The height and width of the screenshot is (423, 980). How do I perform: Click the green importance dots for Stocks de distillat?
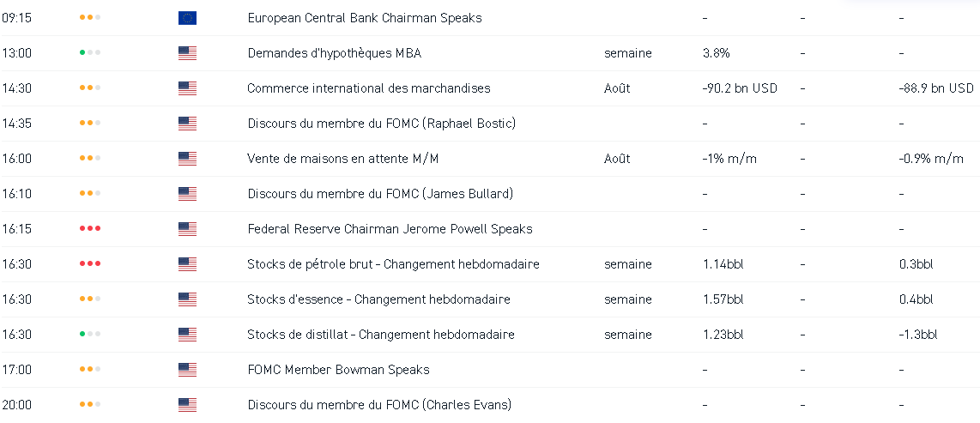point(90,335)
